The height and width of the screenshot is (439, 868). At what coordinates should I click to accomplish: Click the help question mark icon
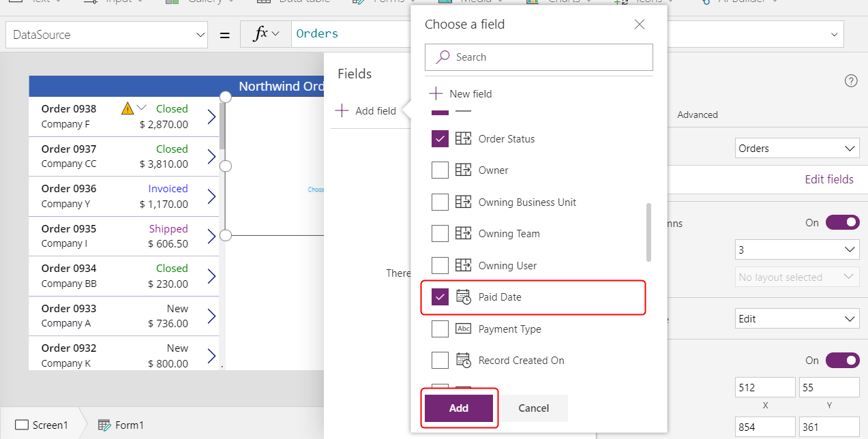tap(850, 81)
